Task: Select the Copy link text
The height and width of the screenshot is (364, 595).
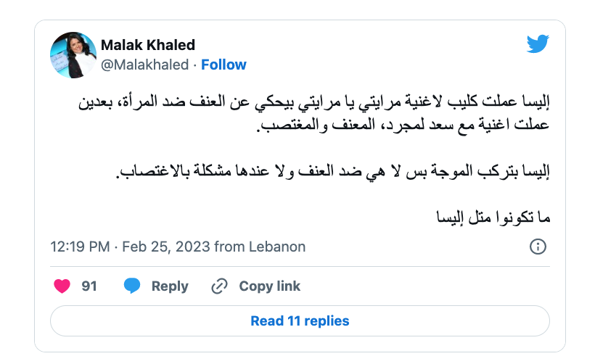Action: pyautogui.click(x=269, y=286)
